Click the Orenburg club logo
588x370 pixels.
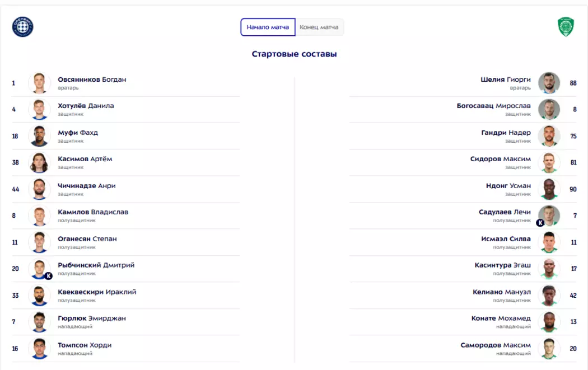coord(23,27)
